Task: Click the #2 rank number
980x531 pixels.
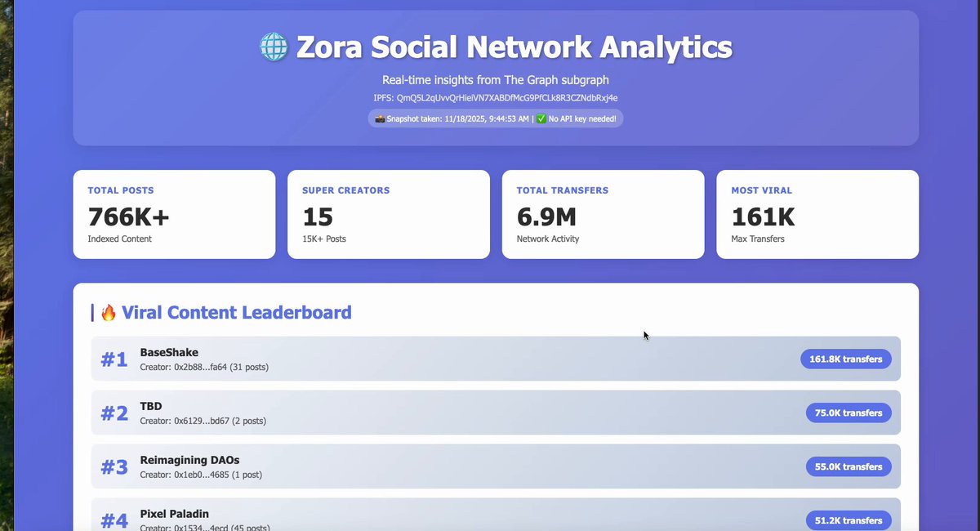Action: click(x=114, y=413)
